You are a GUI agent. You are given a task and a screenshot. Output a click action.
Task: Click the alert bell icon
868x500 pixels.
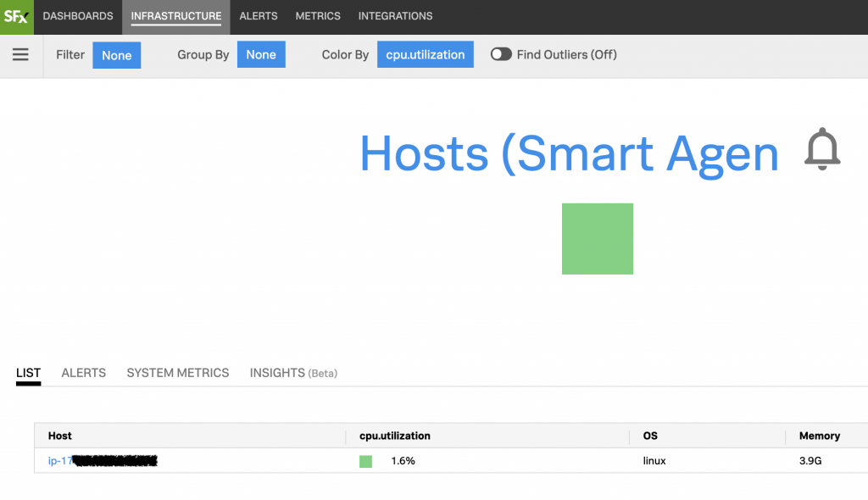[x=822, y=149]
